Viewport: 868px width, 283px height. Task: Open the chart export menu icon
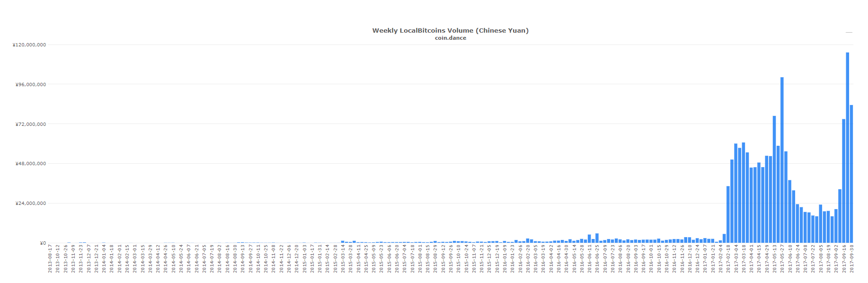(x=849, y=33)
